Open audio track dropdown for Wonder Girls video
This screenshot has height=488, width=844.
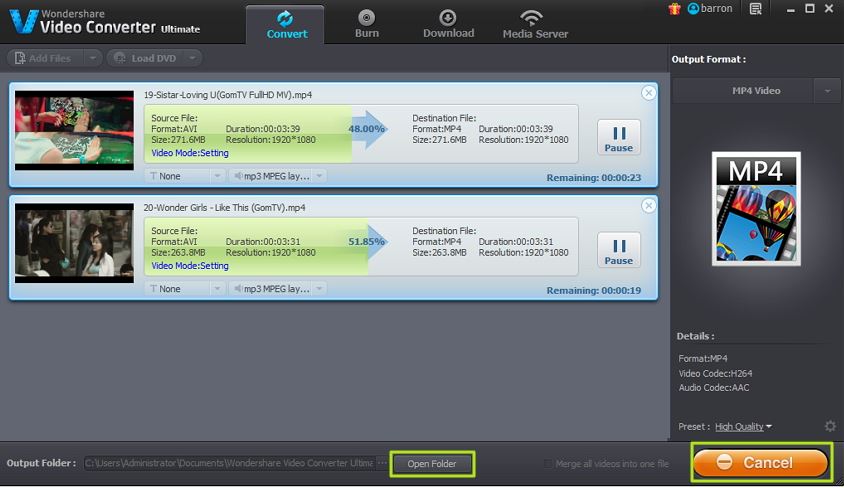point(277,289)
